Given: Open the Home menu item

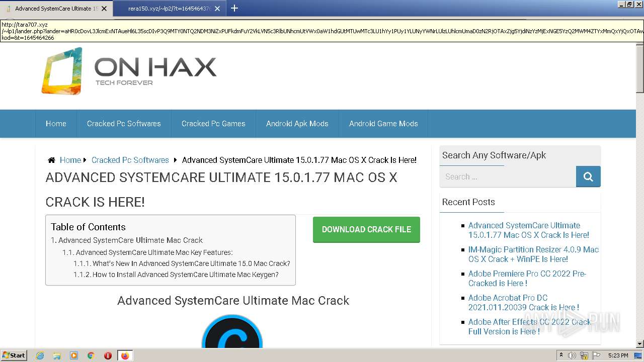Looking at the screenshot, I should click(56, 124).
